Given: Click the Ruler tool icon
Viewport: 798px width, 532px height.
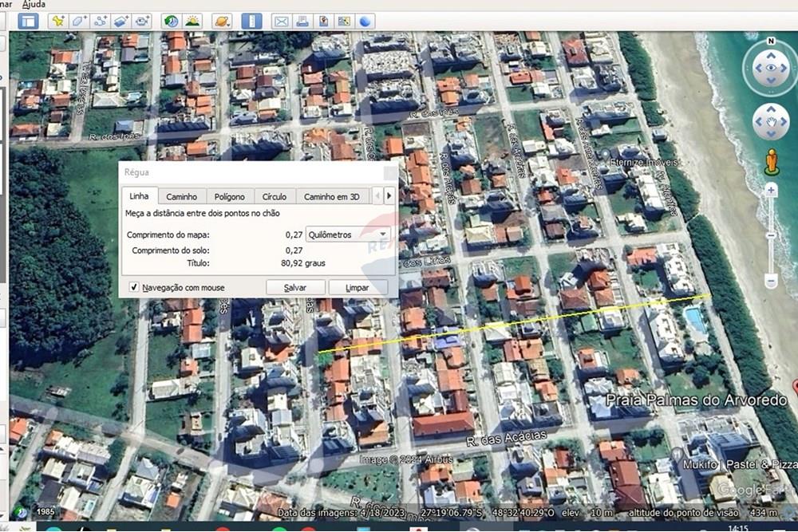Looking at the screenshot, I should 251,22.
